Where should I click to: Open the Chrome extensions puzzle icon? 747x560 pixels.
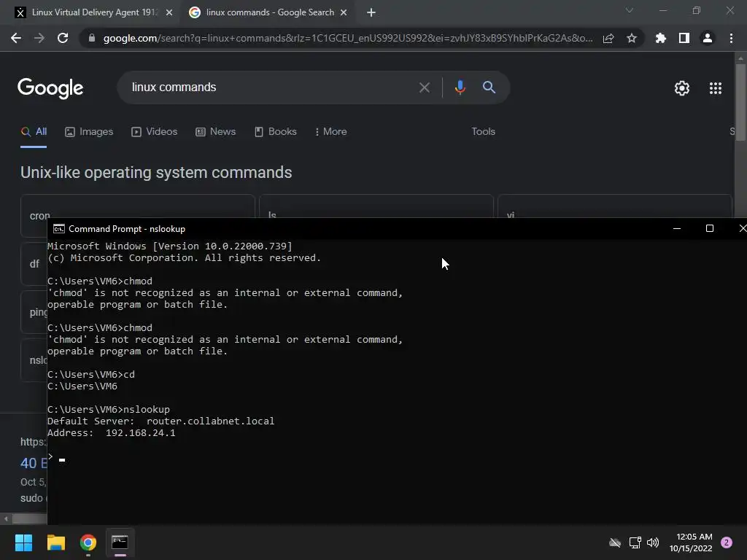[660, 38]
